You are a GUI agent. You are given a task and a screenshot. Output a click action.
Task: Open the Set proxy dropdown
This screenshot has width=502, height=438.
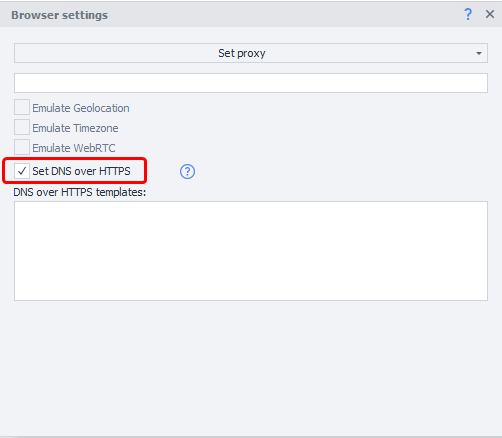tap(251, 53)
